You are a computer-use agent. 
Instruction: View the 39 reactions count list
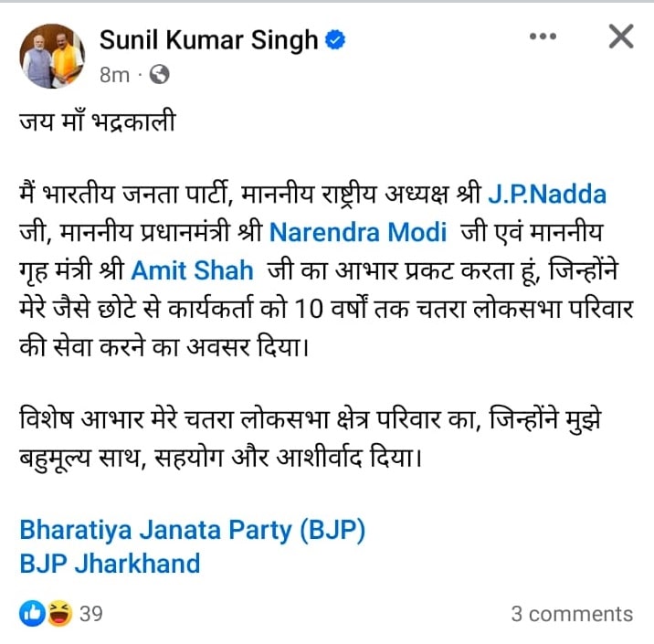pos(90,613)
